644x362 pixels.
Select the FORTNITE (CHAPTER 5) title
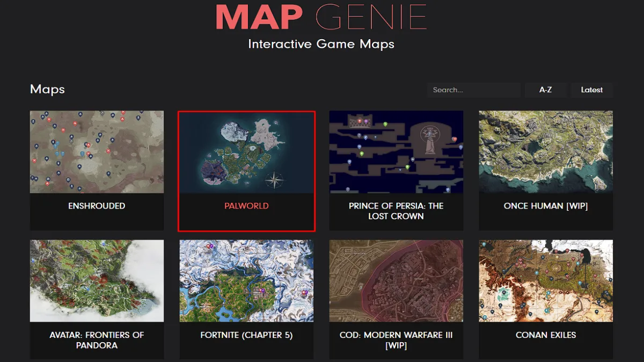(x=247, y=335)
